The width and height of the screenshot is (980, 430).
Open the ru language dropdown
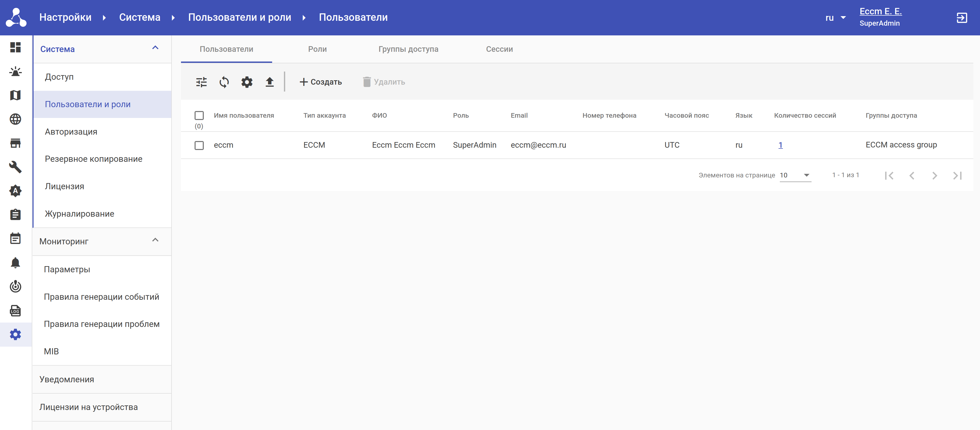835,17
